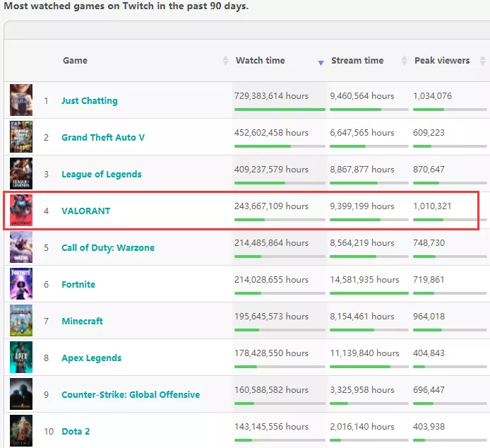This screenshot has height=448, width=490.
Task: Click the Stream time column header
Action: (357, 60)
